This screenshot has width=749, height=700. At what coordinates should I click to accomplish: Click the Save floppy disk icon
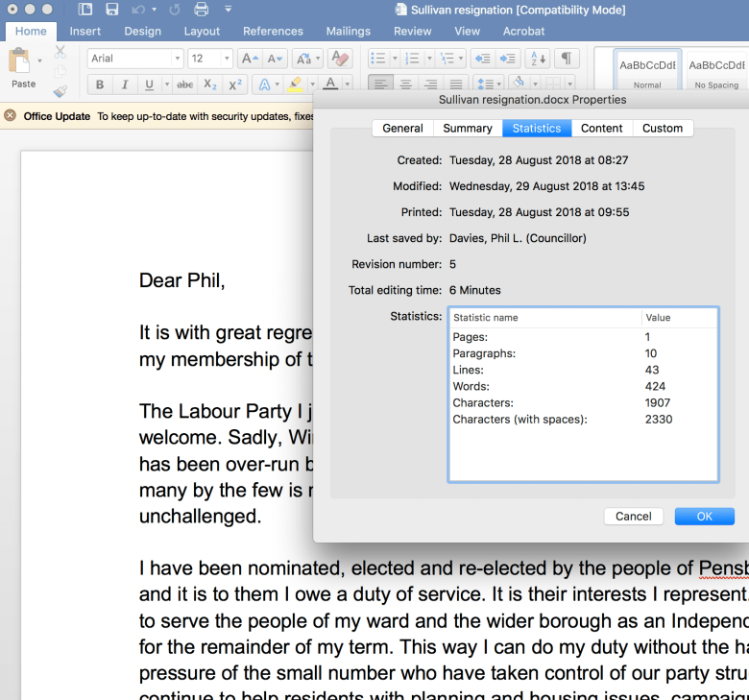111,9
